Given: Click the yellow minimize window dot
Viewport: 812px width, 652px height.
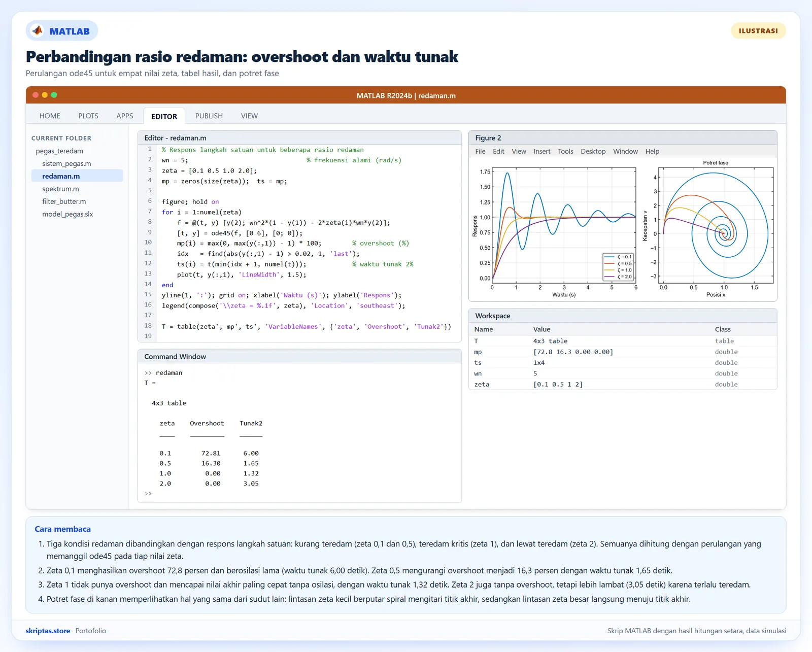Looking at the screenshot, I should [45, 95].
